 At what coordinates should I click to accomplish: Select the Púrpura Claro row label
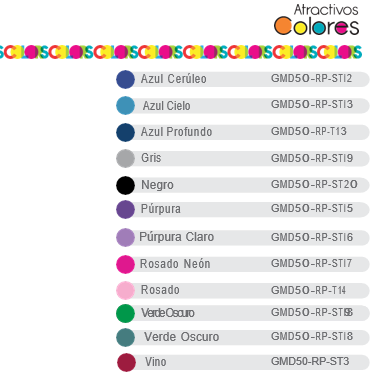point(176,237)
